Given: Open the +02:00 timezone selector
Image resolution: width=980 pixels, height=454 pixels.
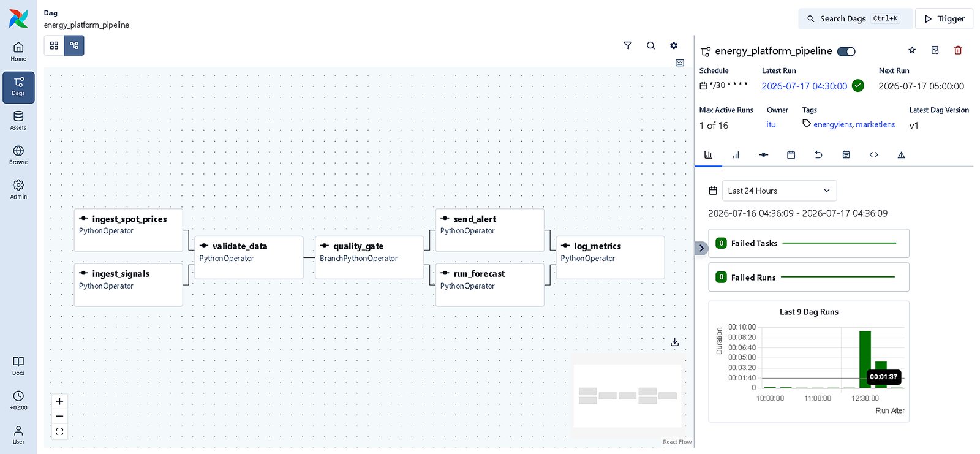Looking at the screenshot, I should 18,401.
